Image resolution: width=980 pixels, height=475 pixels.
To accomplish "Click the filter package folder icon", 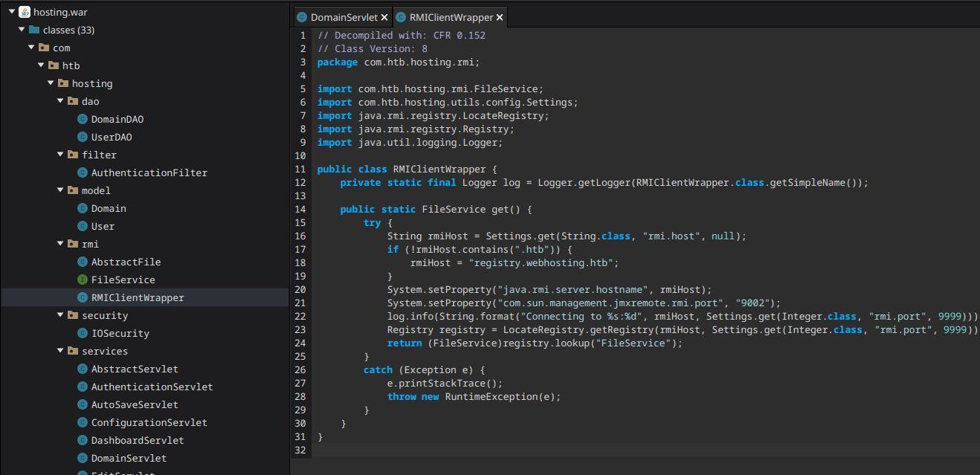I will [x=73, y=155].
